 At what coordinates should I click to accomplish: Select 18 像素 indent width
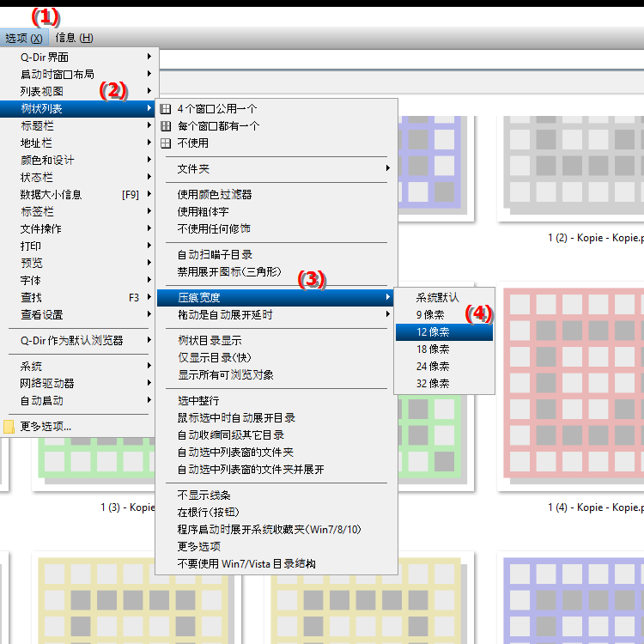pos(445,349)
